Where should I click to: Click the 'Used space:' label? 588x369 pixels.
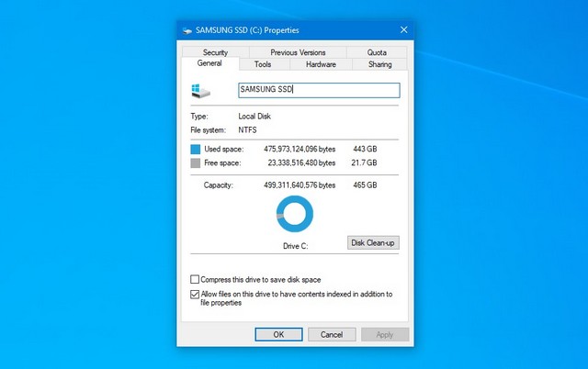point(224,149)
